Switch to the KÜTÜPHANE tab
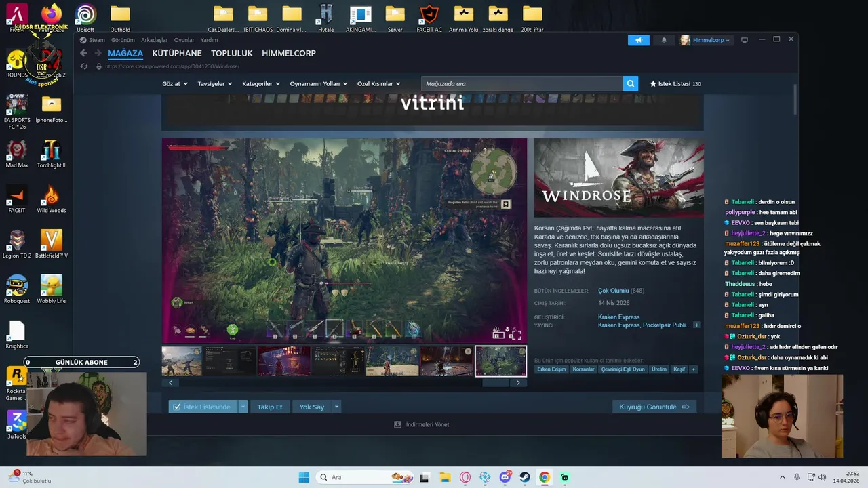This screenshot has width=868, height=488. (177, 53)
